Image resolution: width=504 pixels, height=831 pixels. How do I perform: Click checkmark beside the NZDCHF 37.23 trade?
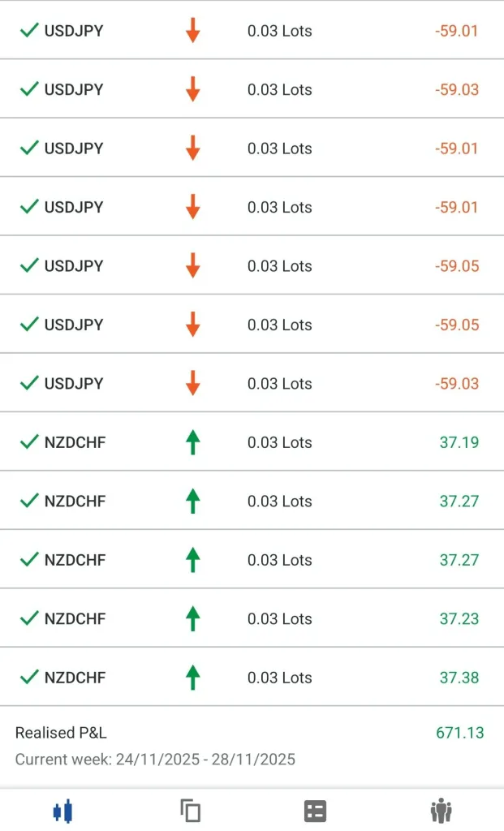(29, 618)
